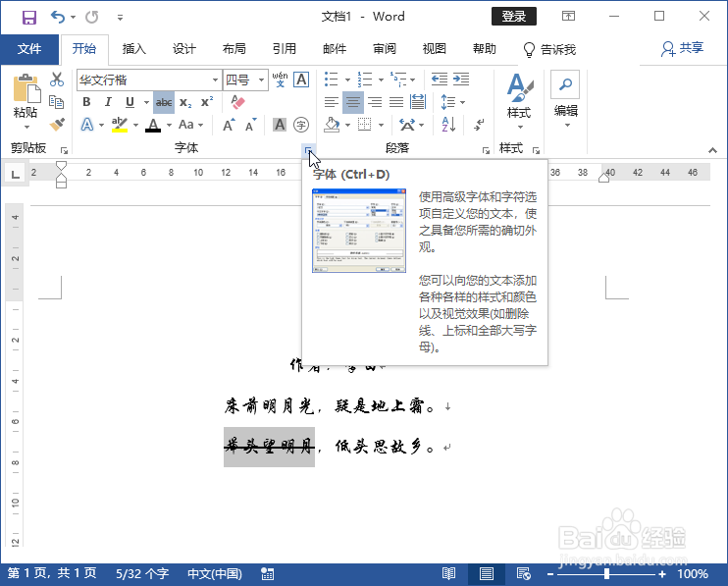Open the phonetic guide (wén) tool
Image resolution: width=728 pixels, height=586 pixels.
[x=280, y=80]
